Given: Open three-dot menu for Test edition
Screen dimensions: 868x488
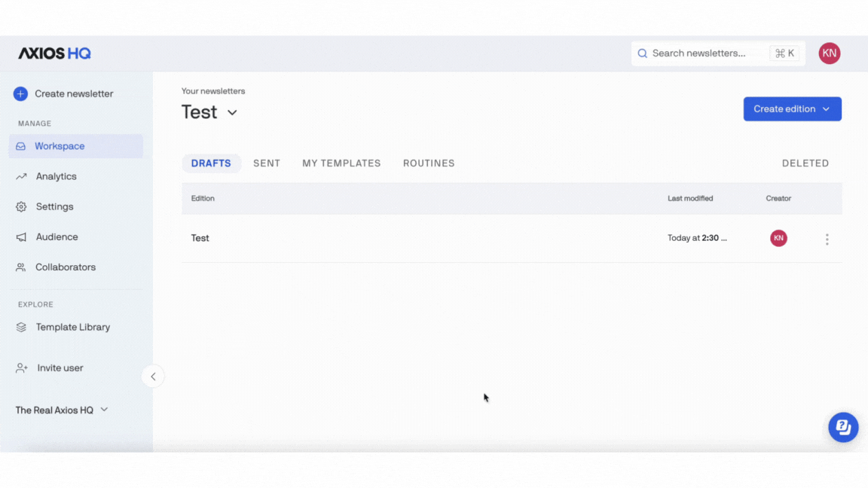Looking at the screenshot, I should [x=827, y=239].
